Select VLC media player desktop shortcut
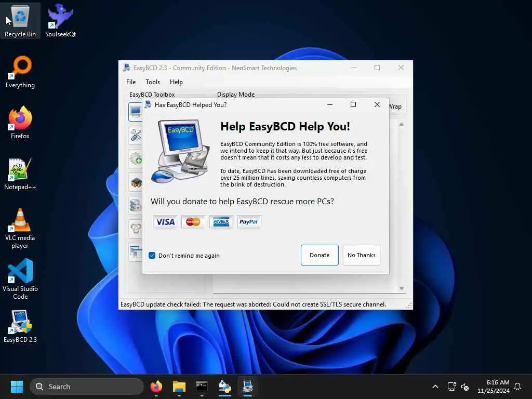Viewport: 532px width, 399px height. (x=20, y=228)
